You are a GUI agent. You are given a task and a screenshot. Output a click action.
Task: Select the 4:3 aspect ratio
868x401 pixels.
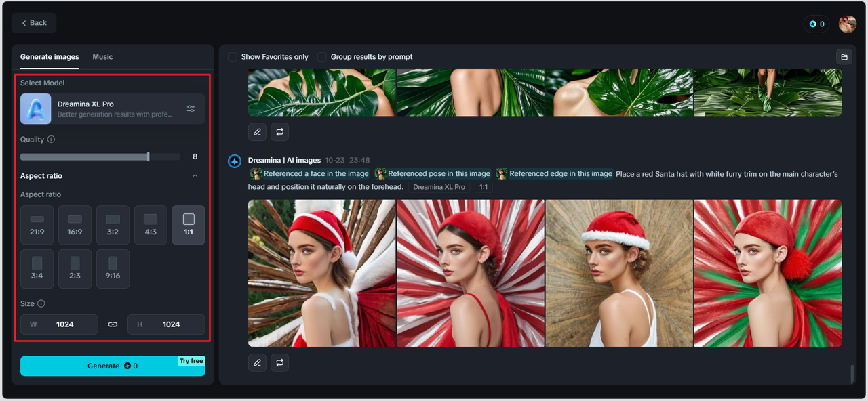click(x=151, y=225)
